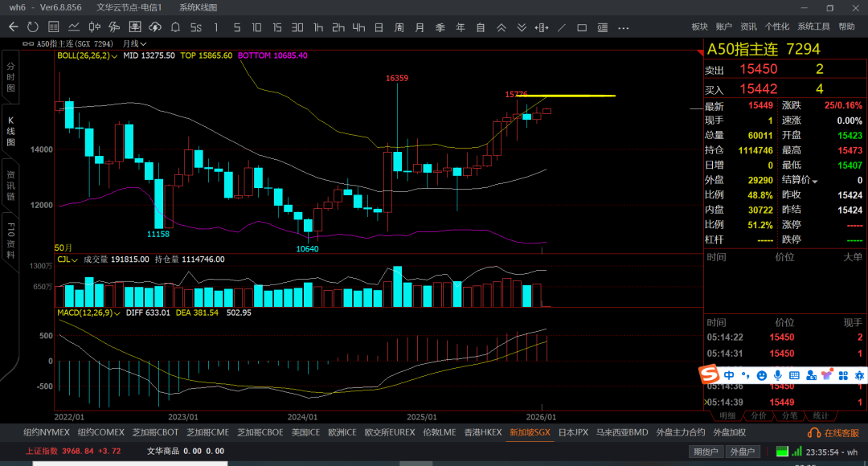Open the Sogou toolbox grid icon
Viewport: 868px width, 466px height.
843,375
